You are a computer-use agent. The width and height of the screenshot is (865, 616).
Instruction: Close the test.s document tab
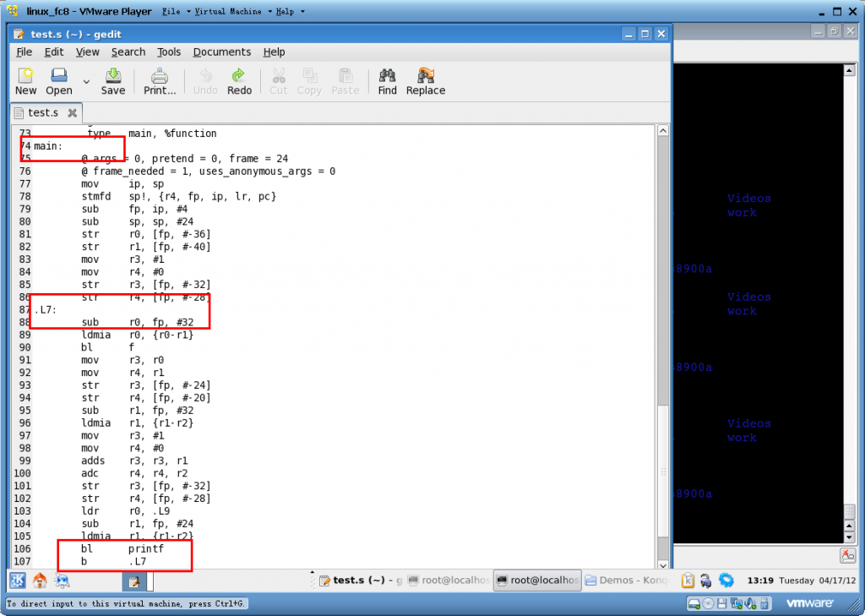pos(73,112)
